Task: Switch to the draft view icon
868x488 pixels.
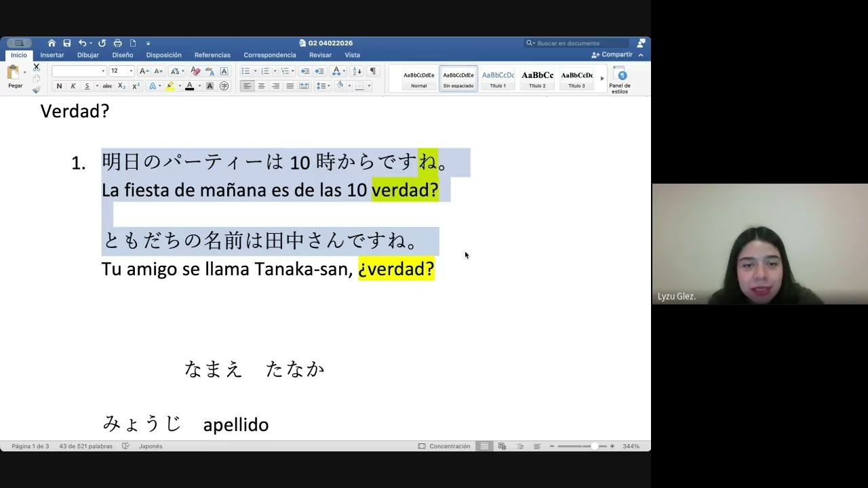Action: click(537, 446)
